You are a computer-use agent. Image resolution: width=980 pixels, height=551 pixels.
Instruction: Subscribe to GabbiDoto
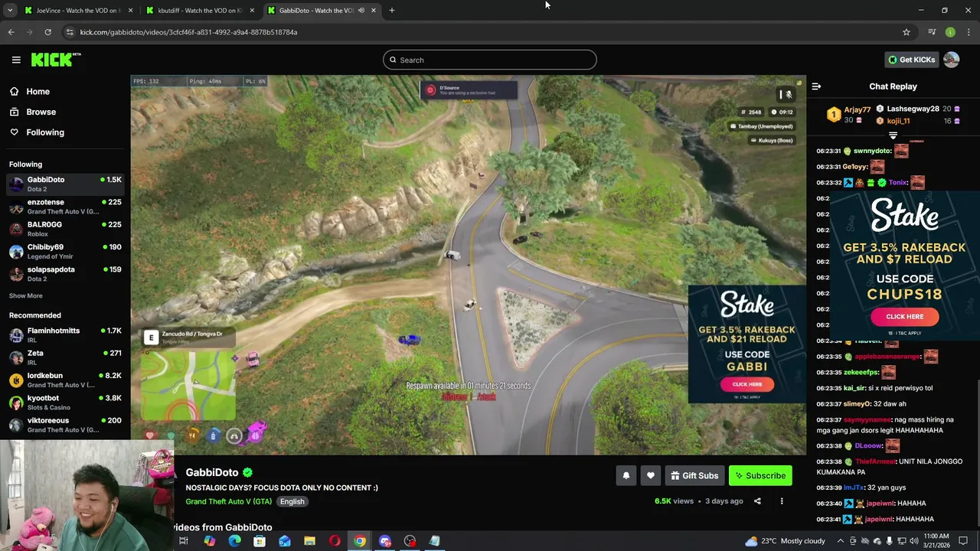(x=760, y=475)
